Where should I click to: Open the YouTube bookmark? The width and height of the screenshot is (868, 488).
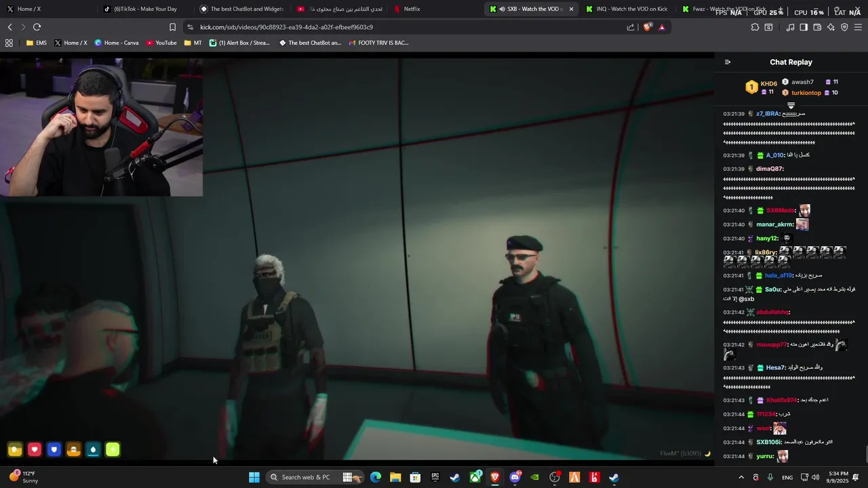click(x=161, y=43)
